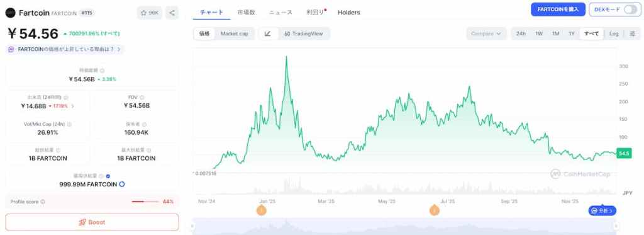
Task: Show info for 出来高 (24時間) volume
Action: 66,98
